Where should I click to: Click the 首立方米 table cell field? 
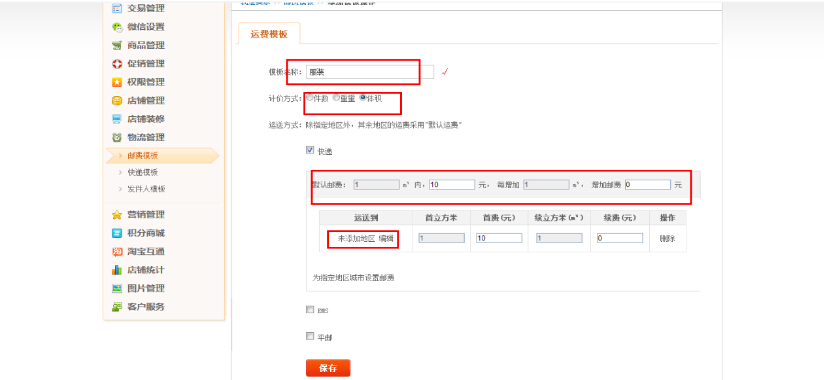(441, 238)
